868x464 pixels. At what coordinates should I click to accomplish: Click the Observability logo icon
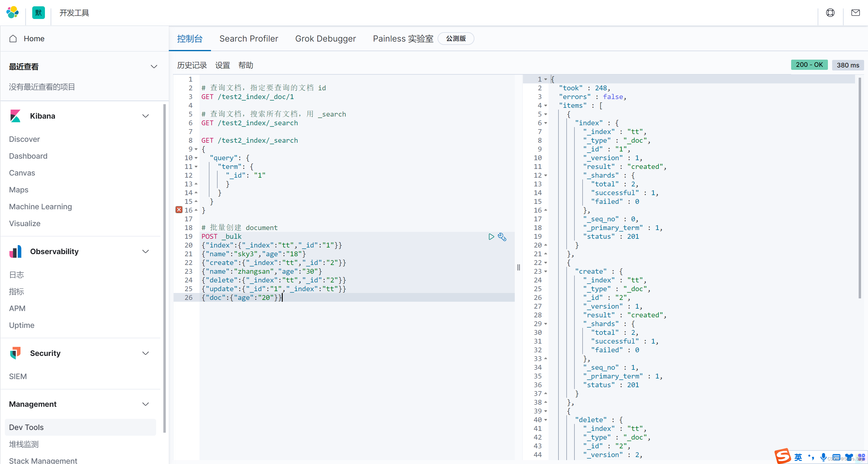(15, 251)
